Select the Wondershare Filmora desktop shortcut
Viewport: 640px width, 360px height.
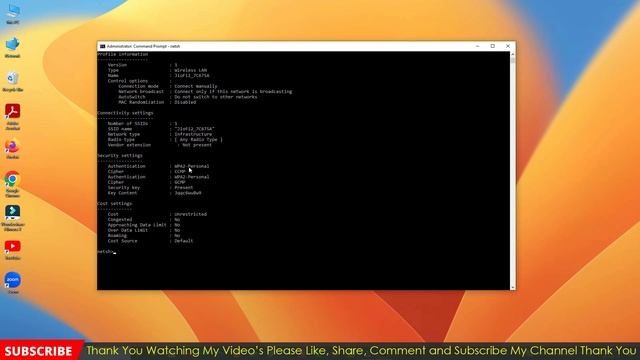tap(13, 218)
